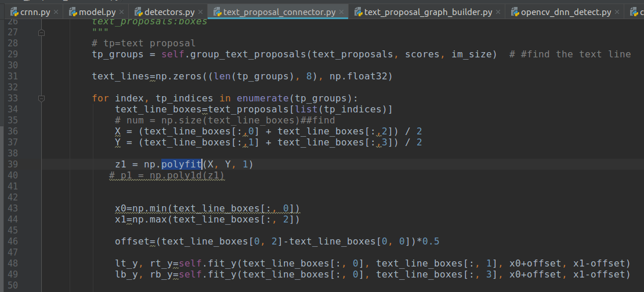Place cursor on np.max on line 44
The height and width of the screenshot is (292, 644).
pyautogui.click(x=150, y=220)
